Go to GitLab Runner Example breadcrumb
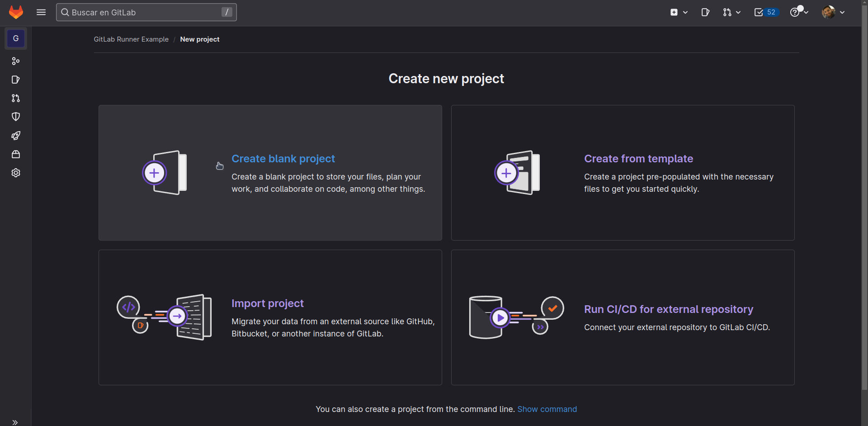Viewport: 868px width, 426px height. point(131,39)
